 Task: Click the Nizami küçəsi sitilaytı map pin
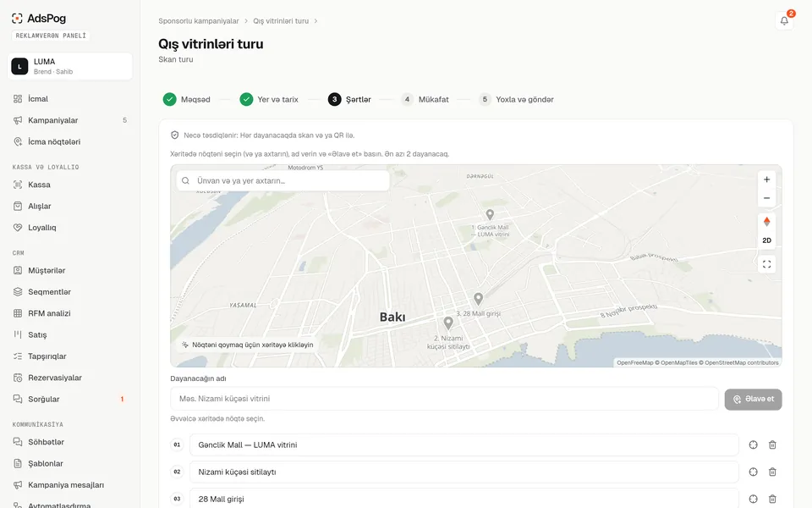[448, 323]
